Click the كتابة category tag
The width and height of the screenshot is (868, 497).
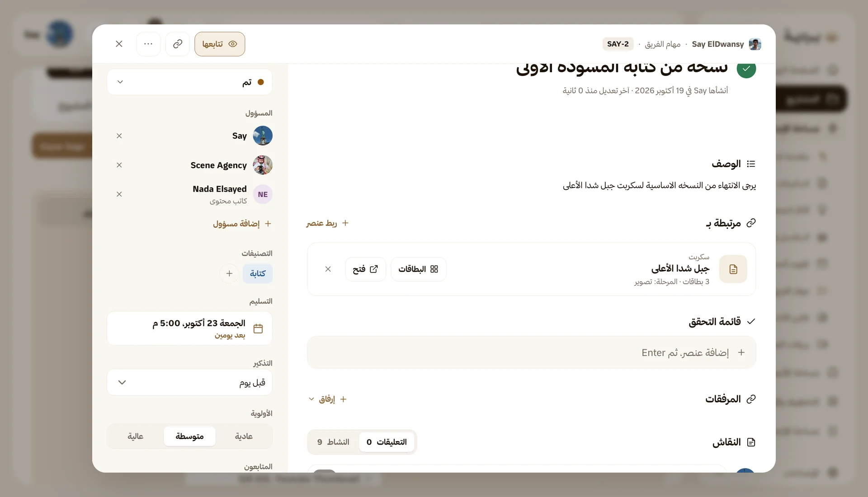coord(258,273)
